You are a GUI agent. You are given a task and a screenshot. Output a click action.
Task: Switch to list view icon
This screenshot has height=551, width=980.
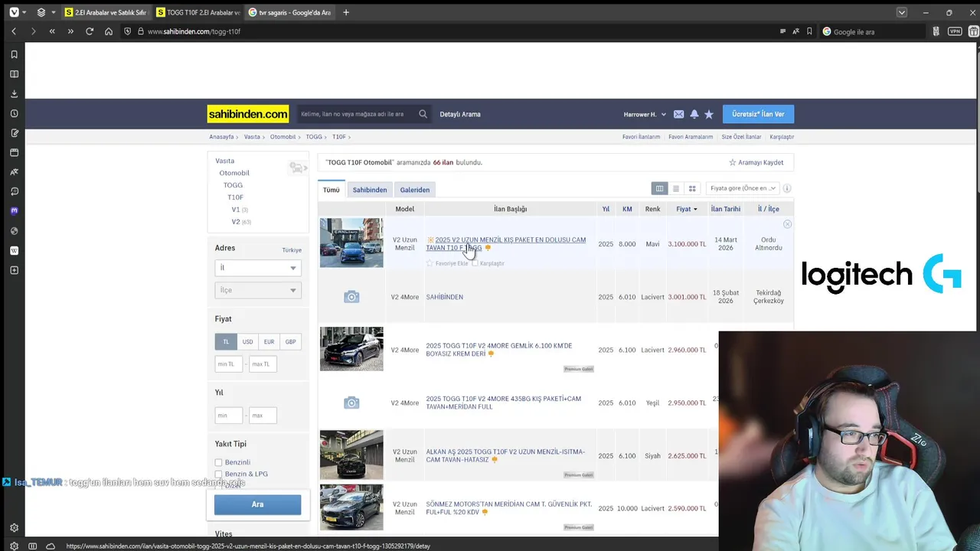(x=676, y=188)
